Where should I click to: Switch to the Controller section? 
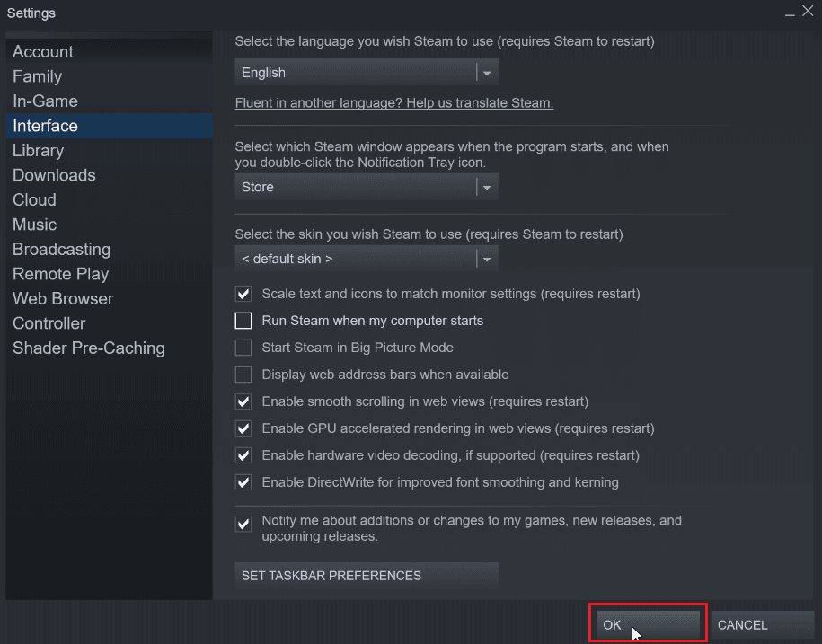49,323
